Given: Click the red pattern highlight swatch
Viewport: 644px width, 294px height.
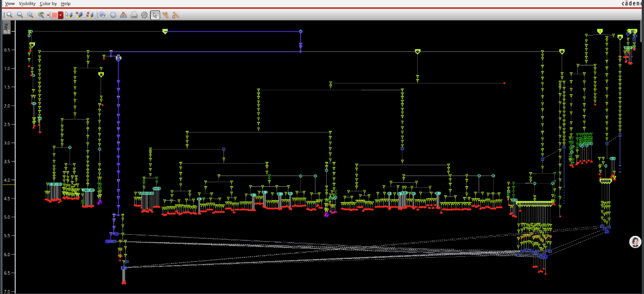Looking at the screenshot, I should [54, 15].
